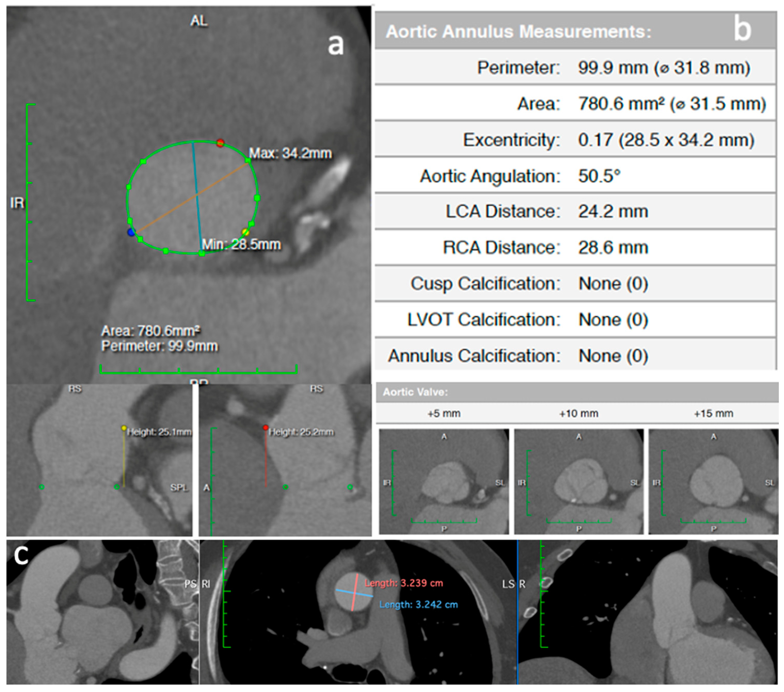Select the Aortic Angulation 50.5° row
The image size is (784, 692).
(x=575, y=176)
